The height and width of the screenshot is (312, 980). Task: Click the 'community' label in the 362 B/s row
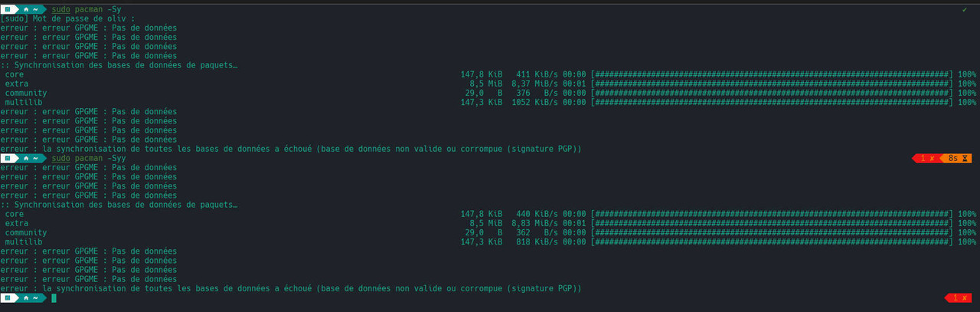[x=26, y=232]
